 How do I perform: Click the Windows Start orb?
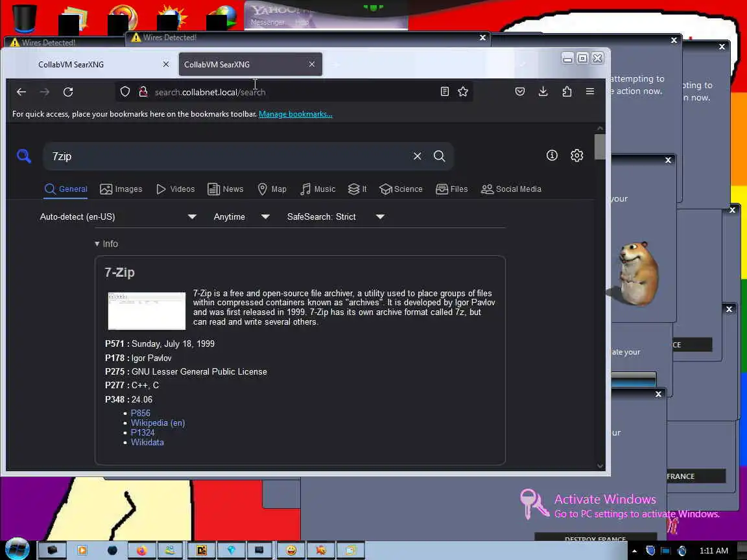[17, 549]
